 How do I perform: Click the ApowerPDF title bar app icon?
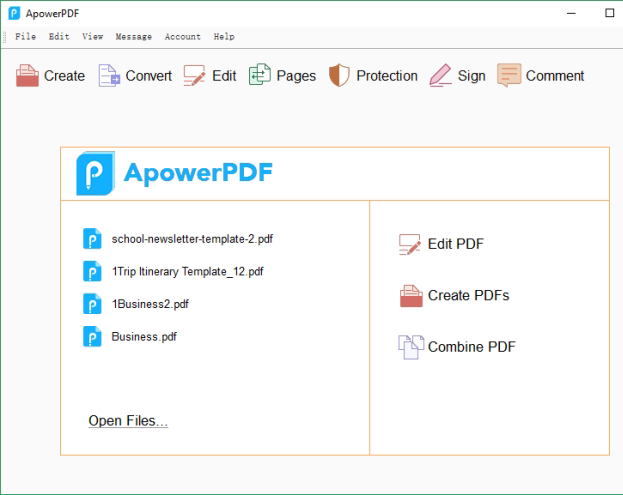[14, 13]
